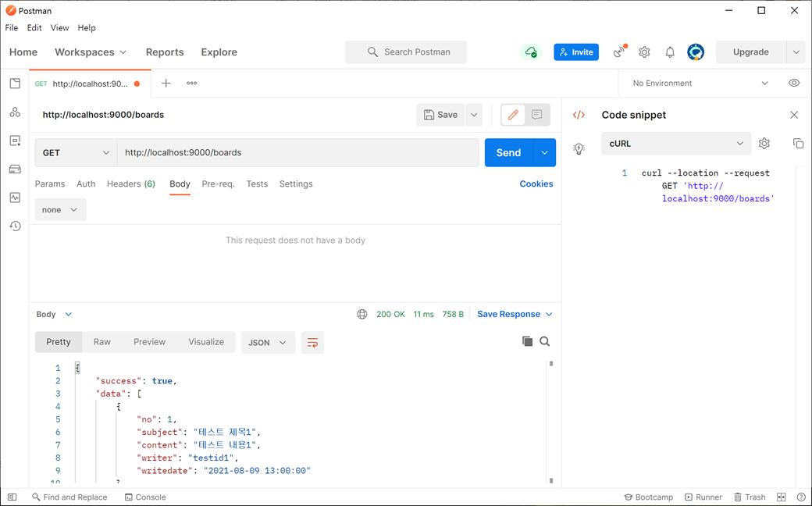Open the Runner
The image size is (812, 506).
tap(703, 497)
